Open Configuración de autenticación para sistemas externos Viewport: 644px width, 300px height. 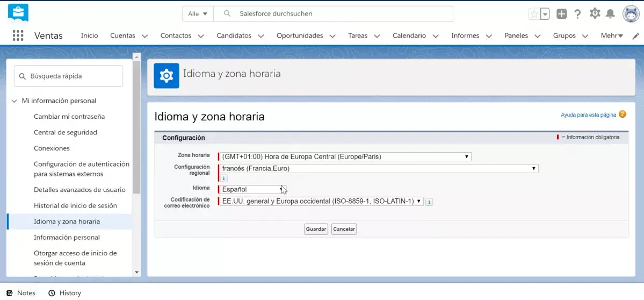coord(81,169)
